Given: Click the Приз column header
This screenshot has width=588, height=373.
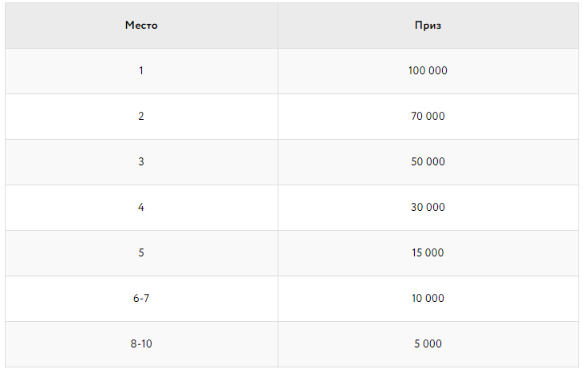Looking at the screenshot, I should click(428, 26).
